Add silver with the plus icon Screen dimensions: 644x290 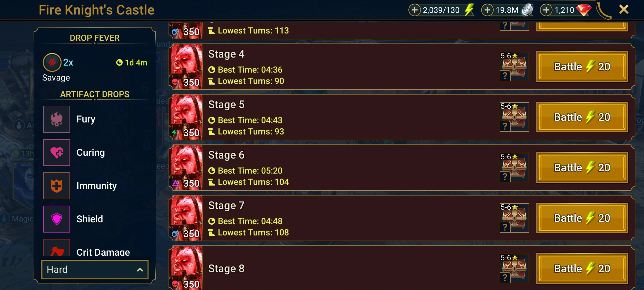(x=487, y=10)
